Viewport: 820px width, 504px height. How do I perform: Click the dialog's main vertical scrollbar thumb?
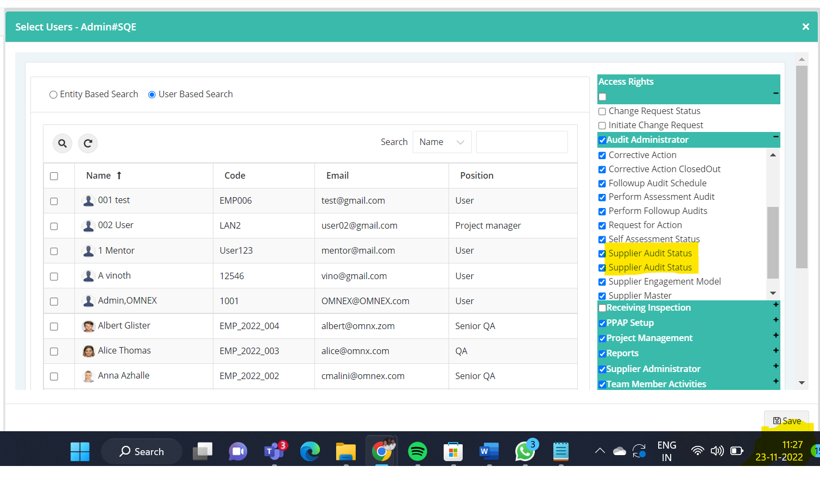click(x=802, y=167)
